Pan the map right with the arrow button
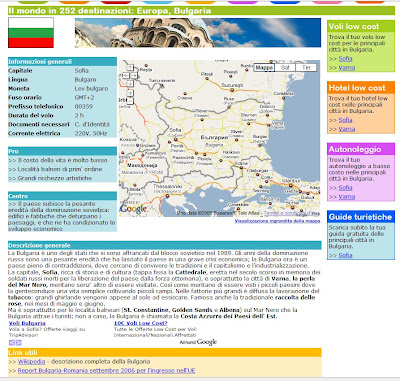The height and width of the screenshot is (381, 400). 134,76
